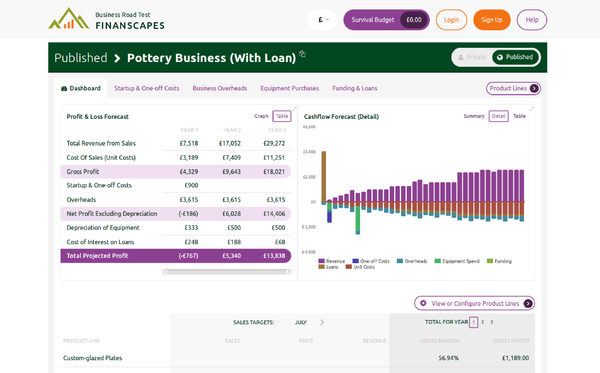Image resolution: width=600 pixels, height=373 pixels.
Task: Click the Published breadcrumb link
Action: point(81,58)
